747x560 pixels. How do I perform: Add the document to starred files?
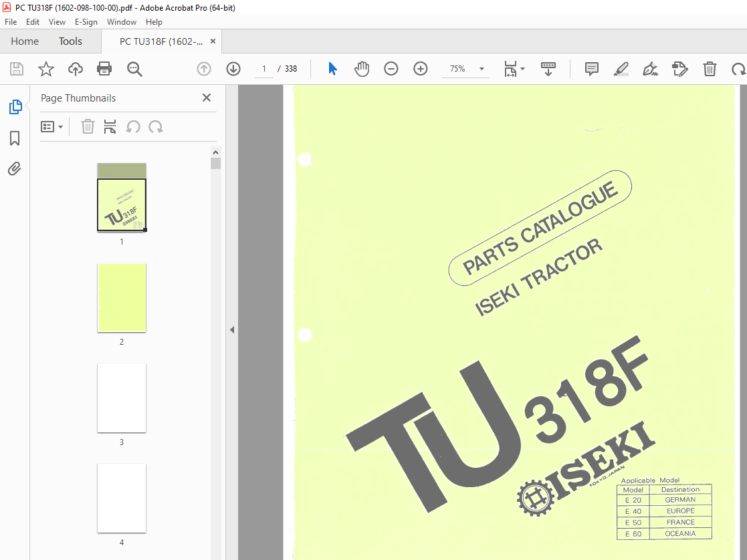click(45, 69)
